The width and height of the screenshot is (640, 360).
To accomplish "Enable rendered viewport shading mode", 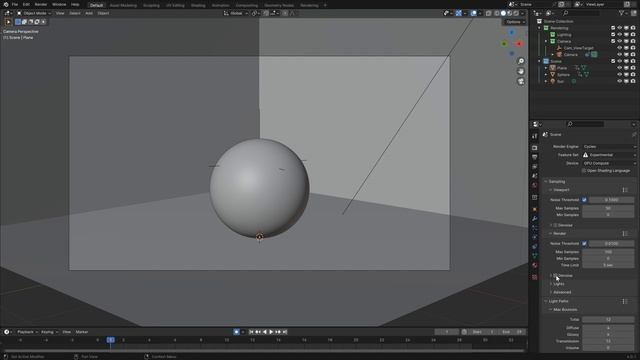I will [516, 13].
